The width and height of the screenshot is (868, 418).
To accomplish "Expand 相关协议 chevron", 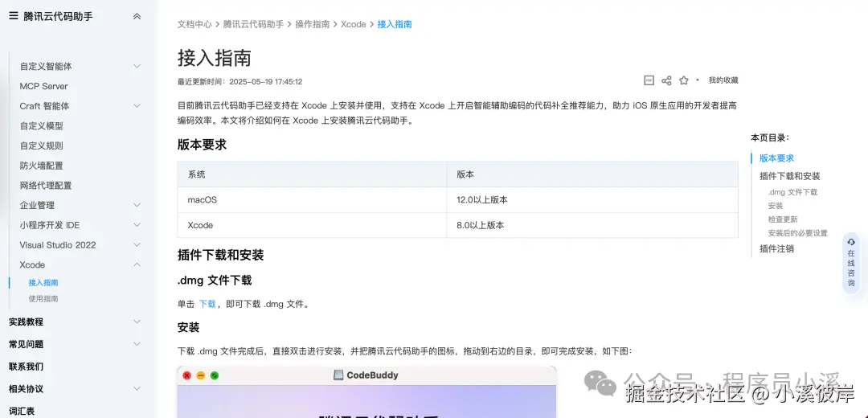I will pos(137,389).
